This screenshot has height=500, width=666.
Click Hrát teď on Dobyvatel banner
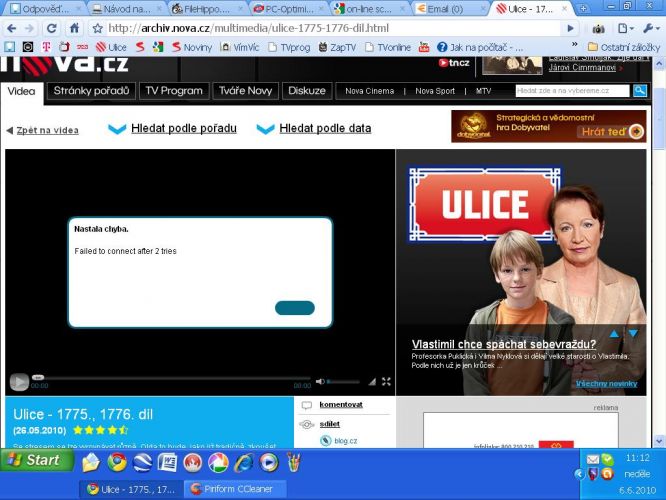point(610,132)
